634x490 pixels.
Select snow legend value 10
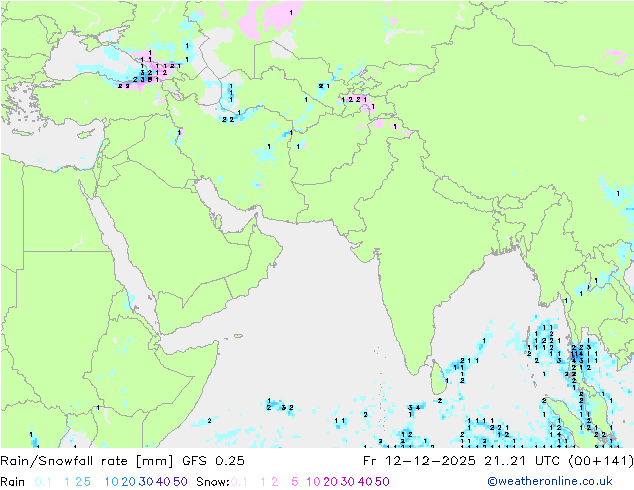click(313, 482)
